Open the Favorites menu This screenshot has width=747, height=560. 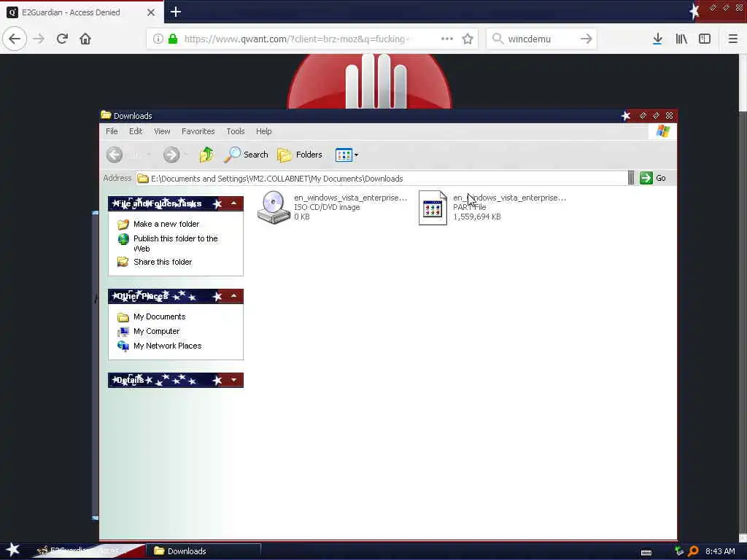pos(198,131)
